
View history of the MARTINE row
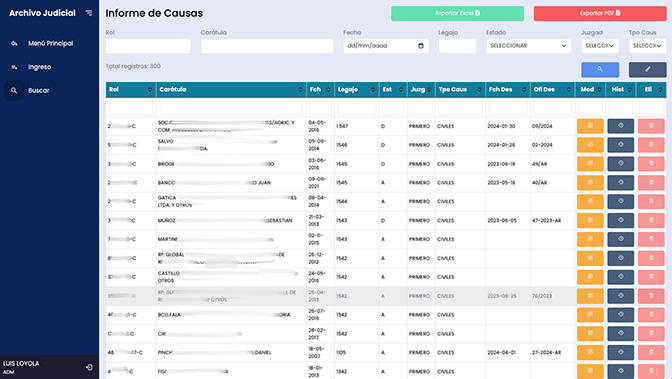pos(621,239)
